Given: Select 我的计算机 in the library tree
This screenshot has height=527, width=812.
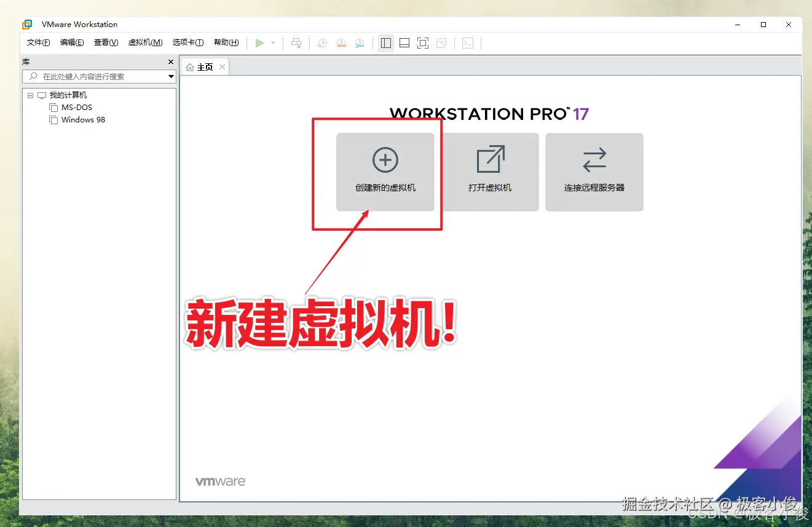Looking at the screenshot, I should (68, 95).
